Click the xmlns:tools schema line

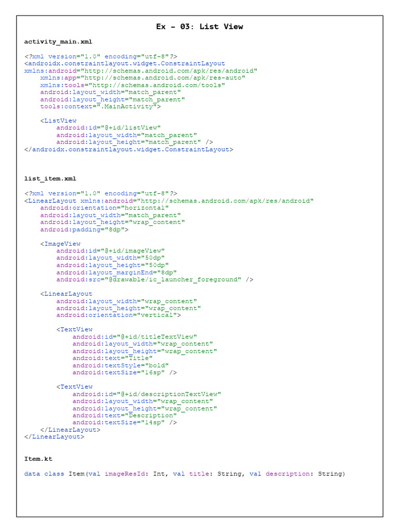pos(132,85)
